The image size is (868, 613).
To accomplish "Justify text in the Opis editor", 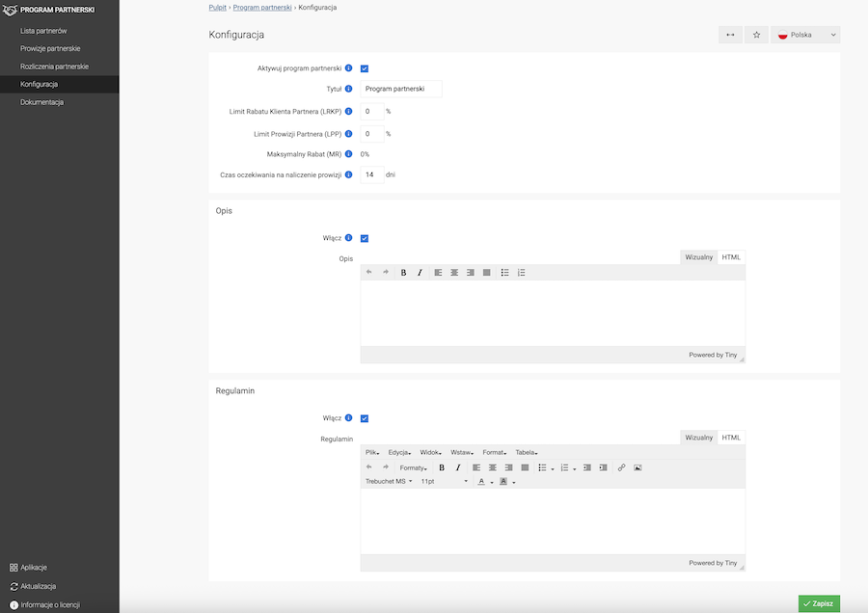I will pyautogui.click(x=487, y=272).
